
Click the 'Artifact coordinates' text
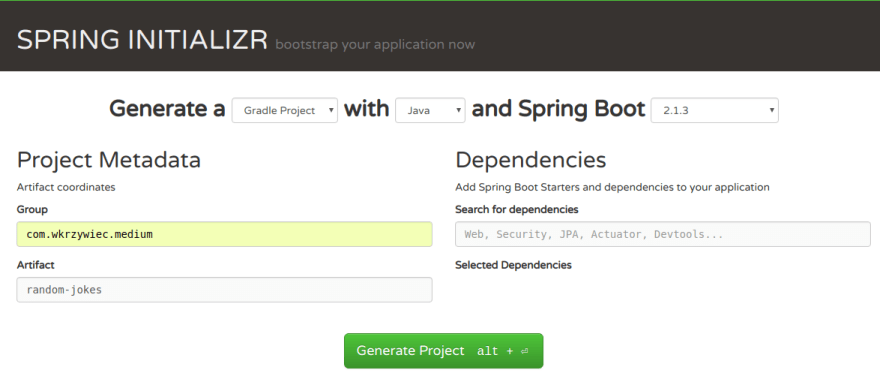[x=66, y=187]
